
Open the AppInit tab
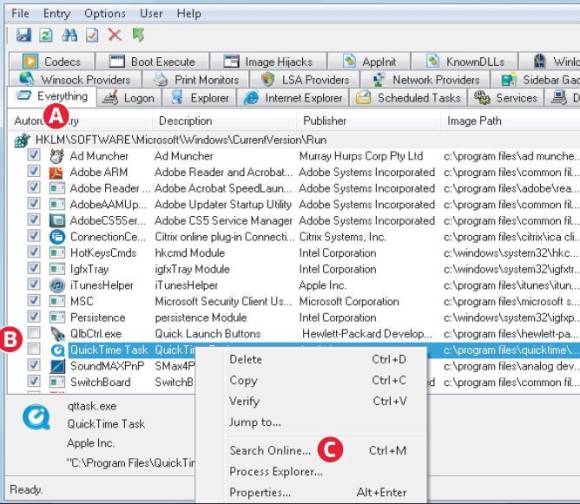click(369, 61)
